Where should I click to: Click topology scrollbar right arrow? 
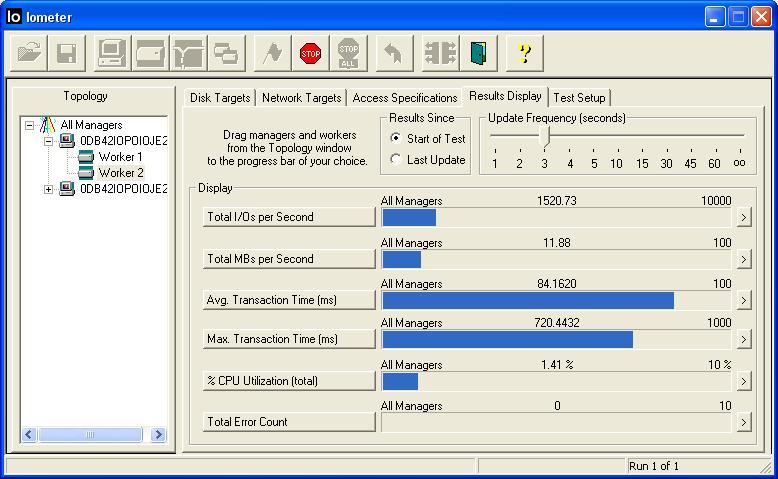pyautogui.click(x=158, y=435)
